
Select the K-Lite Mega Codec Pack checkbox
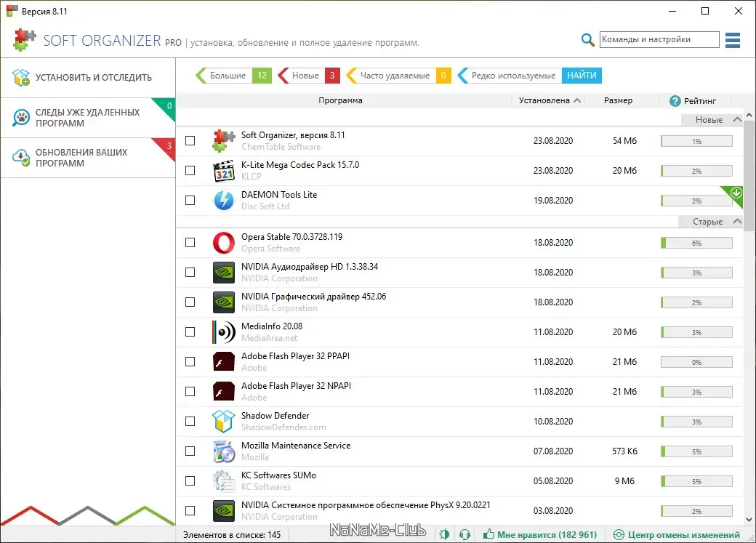[x=190, y=170]
